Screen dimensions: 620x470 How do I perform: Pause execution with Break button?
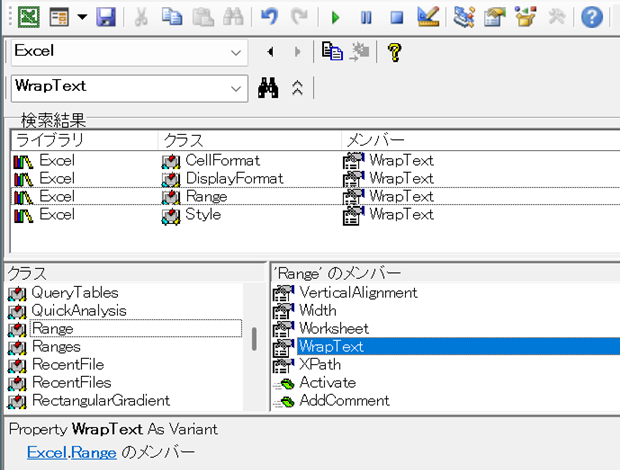[366, 17]
